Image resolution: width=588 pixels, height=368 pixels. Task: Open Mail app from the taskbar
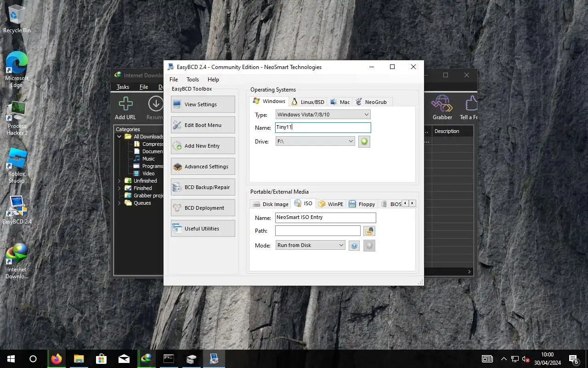pyautogui.click(x=124, y=359)
